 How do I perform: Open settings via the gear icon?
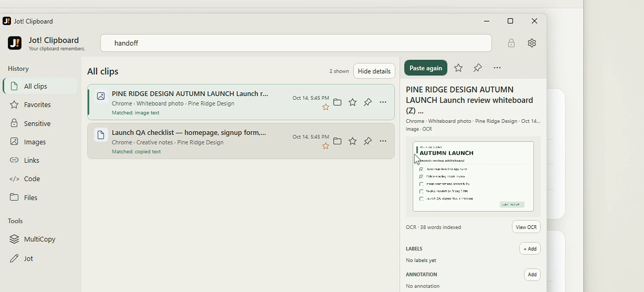click(x=532, y=43)
